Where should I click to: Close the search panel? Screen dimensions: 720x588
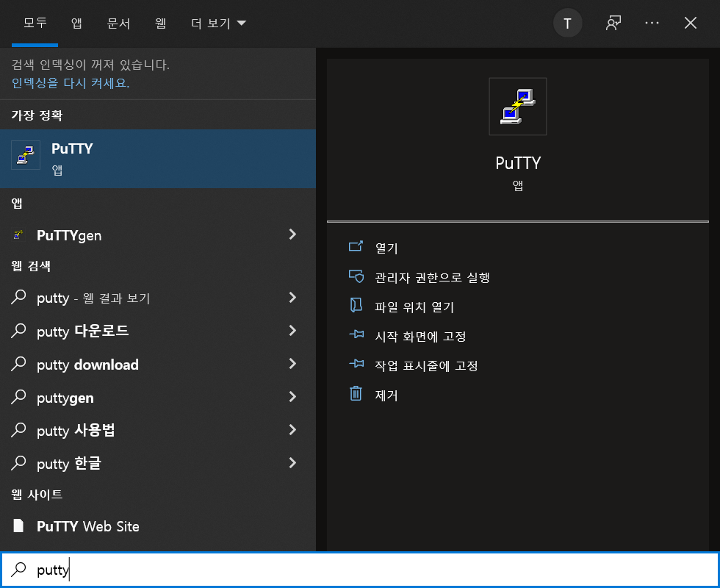click(x=690, y=23)
